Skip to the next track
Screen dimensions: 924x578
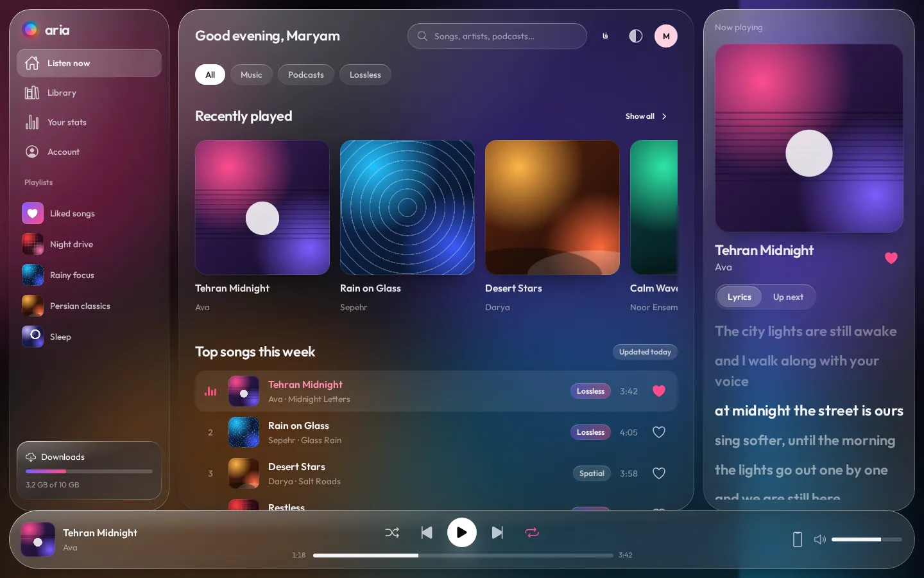point(497,532)
